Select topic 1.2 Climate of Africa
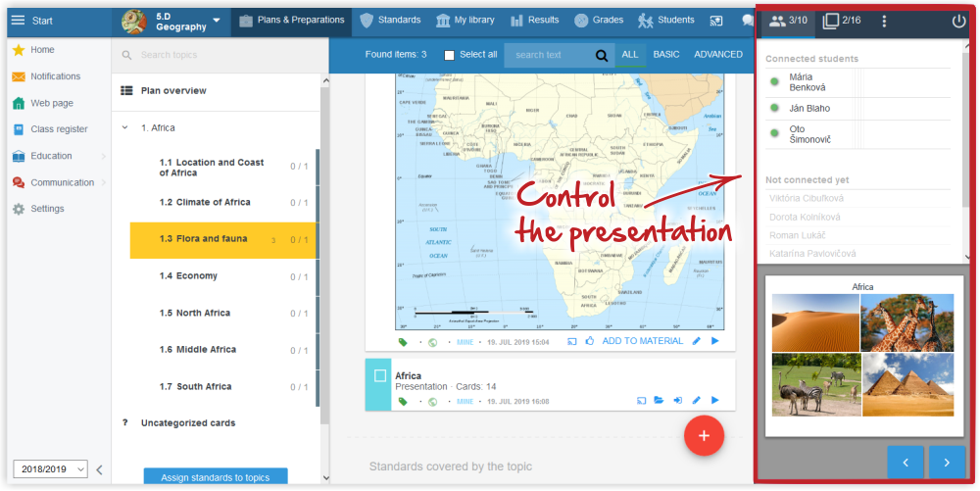Screen dimensions: 980x491 click(222, 203)
